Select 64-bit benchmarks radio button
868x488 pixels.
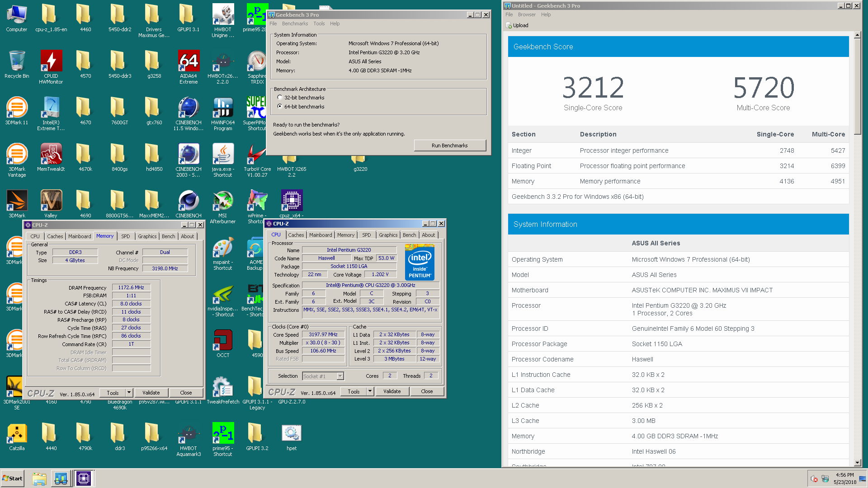[280, 107]
